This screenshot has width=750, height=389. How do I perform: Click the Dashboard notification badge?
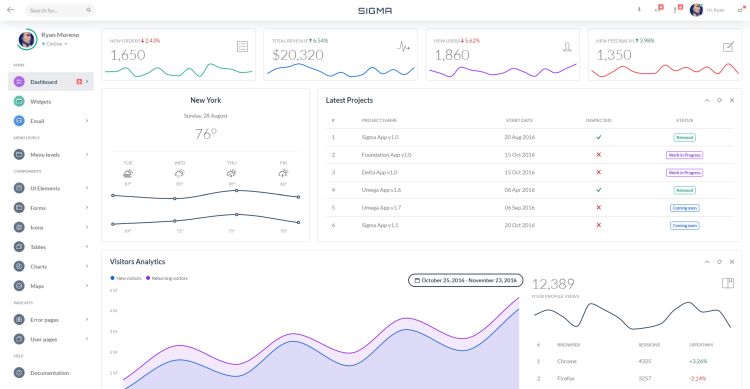point(79,82)
